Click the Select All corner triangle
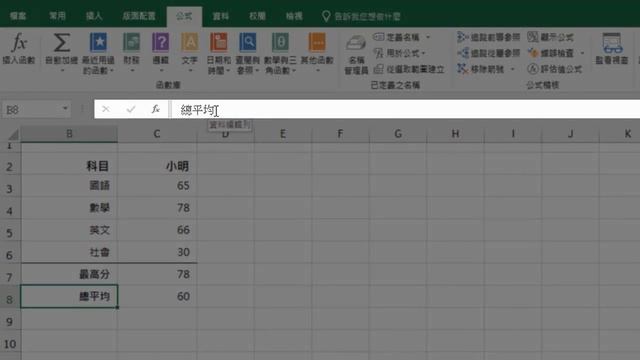The height and width of the screenshot is (360, 640). point(13,134)
